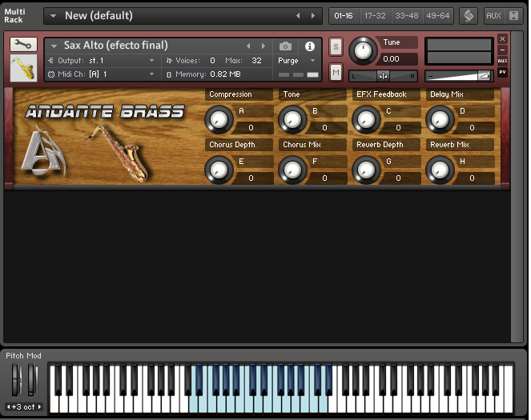Open the Output st. 1 dropdown
Screen dimensions: 531x420
(103, 61)
